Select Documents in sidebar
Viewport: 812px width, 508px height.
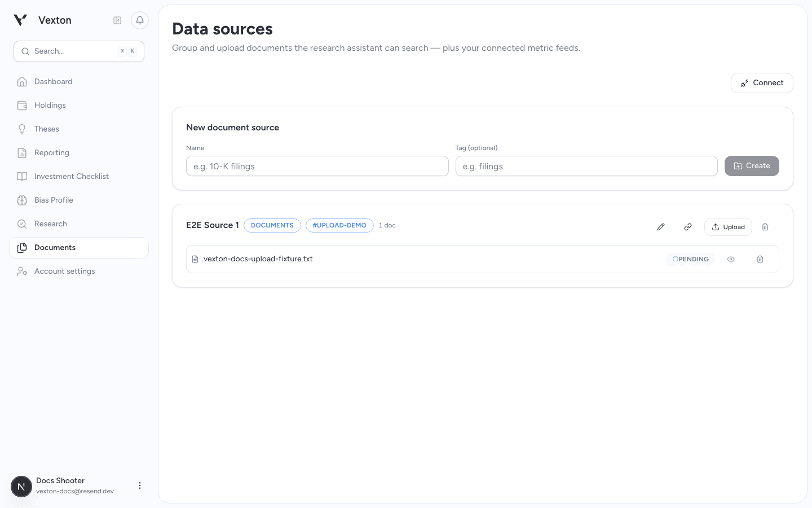(79, 248)
